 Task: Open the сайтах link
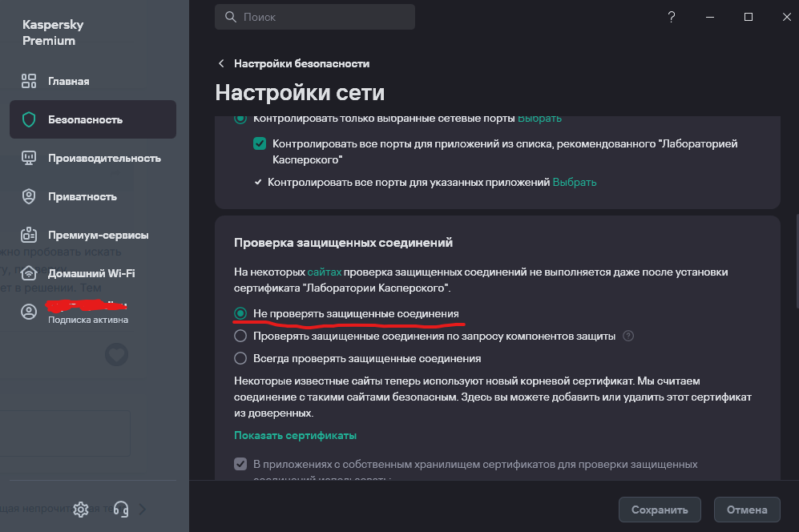click(325, 272)
